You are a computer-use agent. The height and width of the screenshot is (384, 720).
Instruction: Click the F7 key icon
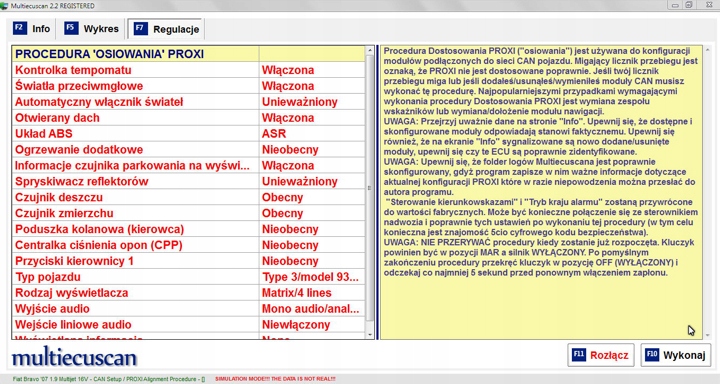[x=141, y=28]
